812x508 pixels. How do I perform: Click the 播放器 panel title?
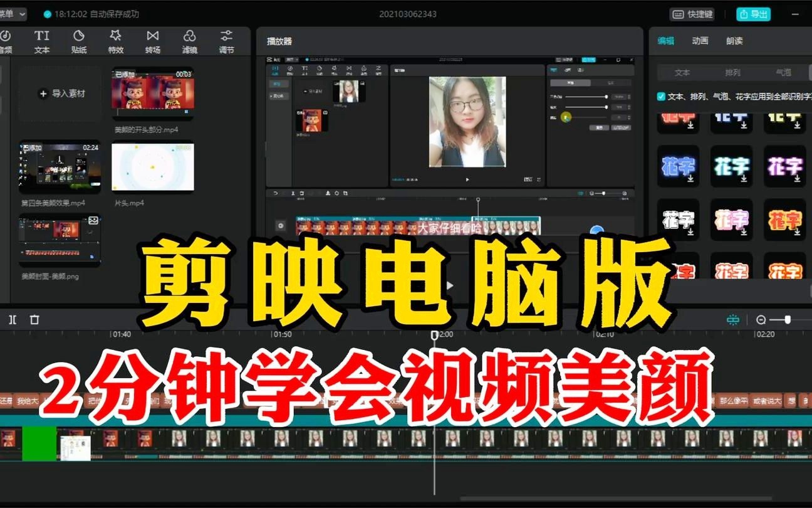tap(279, 41)
